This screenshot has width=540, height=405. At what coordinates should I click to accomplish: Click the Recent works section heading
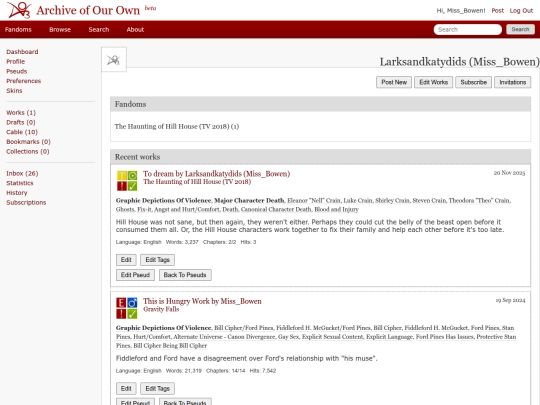pyautogui.click(x=137, y=157)
